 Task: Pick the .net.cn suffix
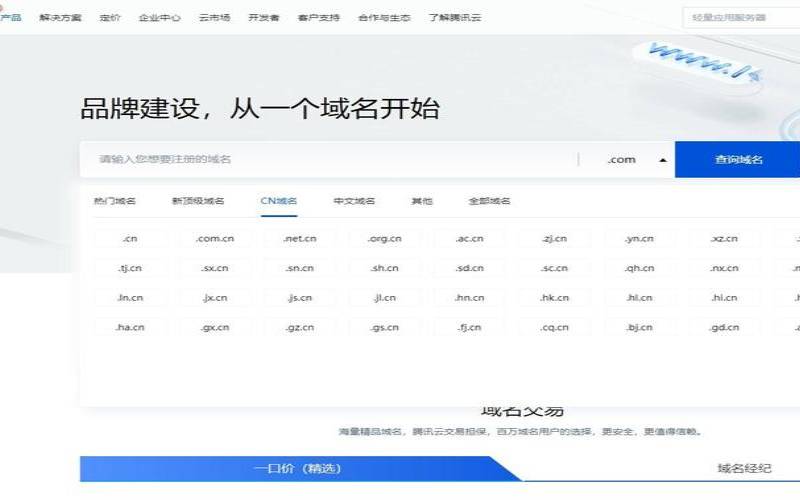(x=300, y=238)
